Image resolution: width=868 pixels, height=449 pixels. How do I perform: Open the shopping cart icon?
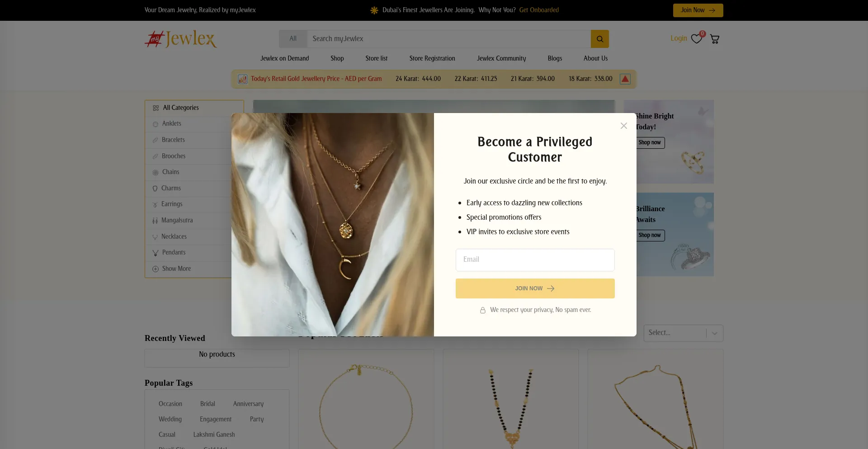click(715, 39)
